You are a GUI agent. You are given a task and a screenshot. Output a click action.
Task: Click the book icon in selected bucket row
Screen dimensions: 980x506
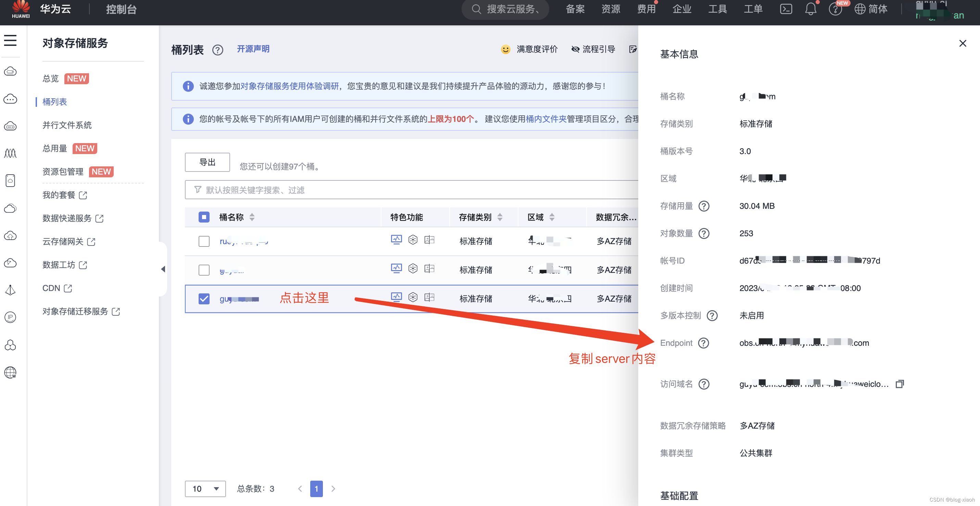pyautogui.click(x=429, y=297)
